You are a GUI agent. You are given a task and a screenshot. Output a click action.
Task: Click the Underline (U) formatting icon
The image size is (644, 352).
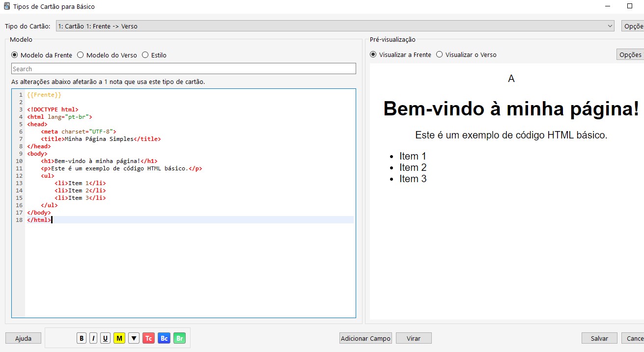point(105,338)
